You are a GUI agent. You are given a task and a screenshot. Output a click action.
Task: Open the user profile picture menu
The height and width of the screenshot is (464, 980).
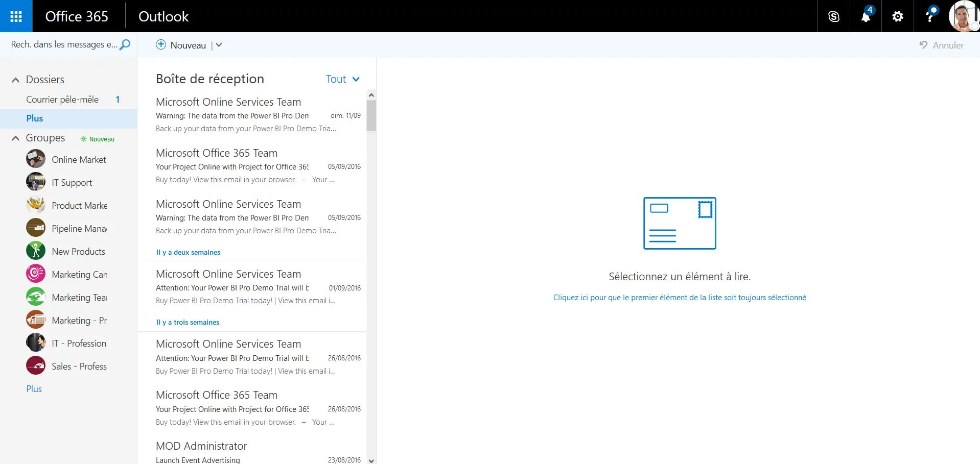tap(964, 16)
